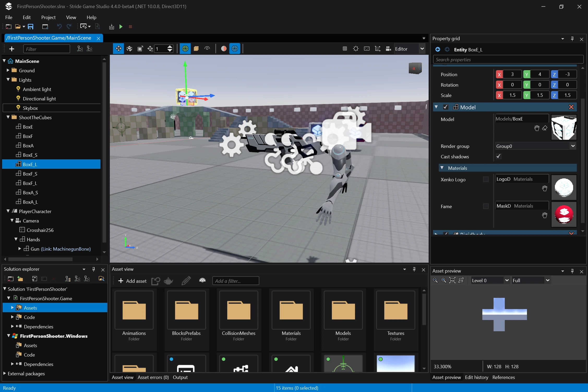Select the rotation gizmo tool

[129, 49]
